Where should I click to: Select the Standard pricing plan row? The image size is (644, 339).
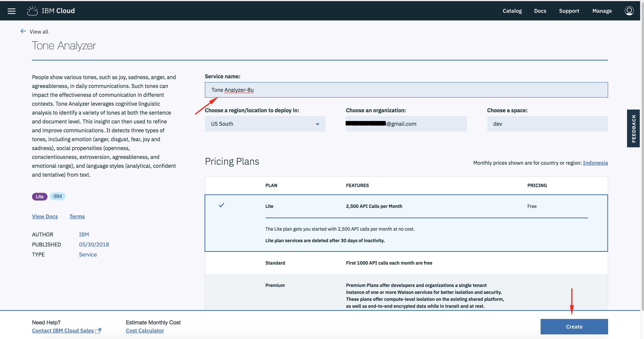[x=406, y=263]
